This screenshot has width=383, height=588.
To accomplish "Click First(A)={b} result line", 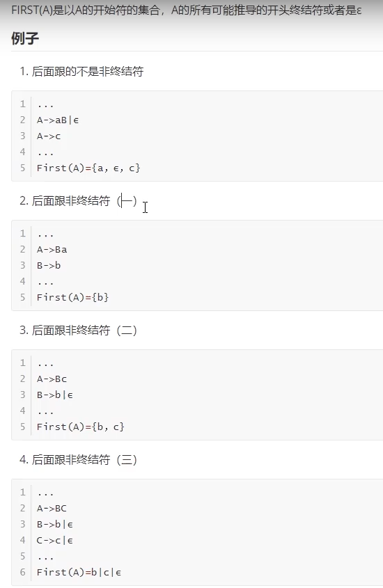I will pos(73,297).
